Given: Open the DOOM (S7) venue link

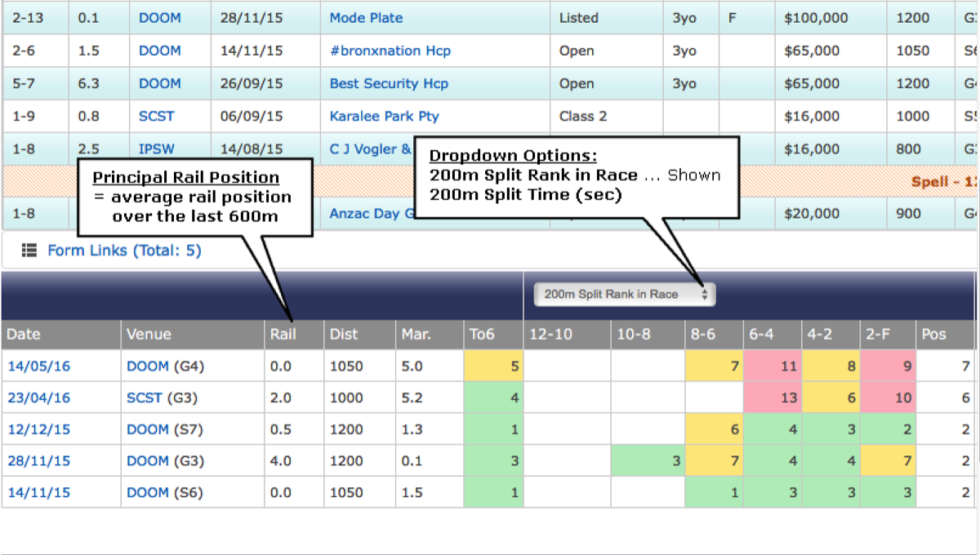Looking at the screenshot, I should tap(148, 429).
